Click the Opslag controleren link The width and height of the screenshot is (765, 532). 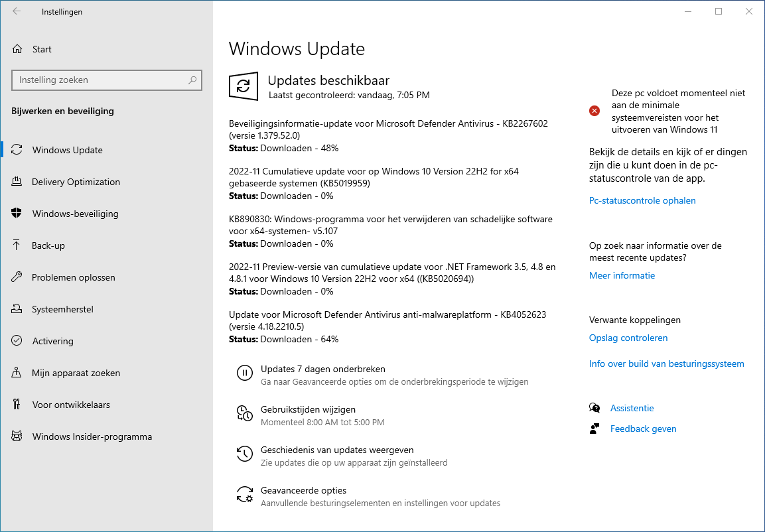point(628,338)
